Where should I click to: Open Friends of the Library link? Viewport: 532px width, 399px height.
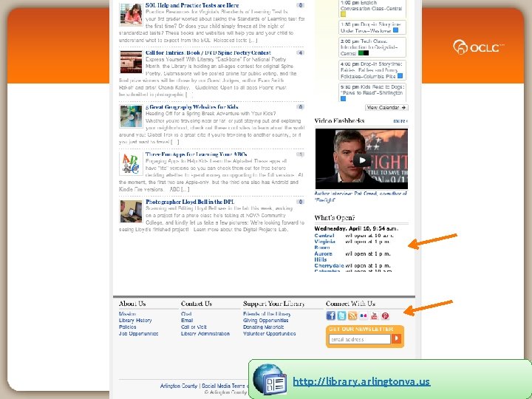click(267, 314)
